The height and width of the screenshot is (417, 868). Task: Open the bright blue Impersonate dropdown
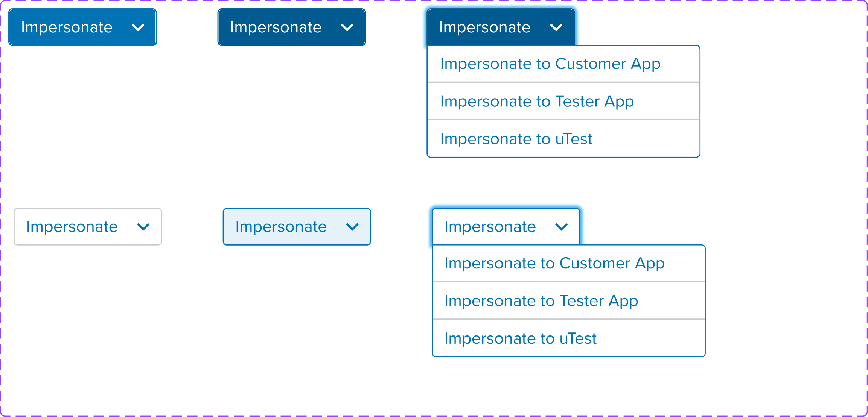pyautogui.click(x=82, y=27)
